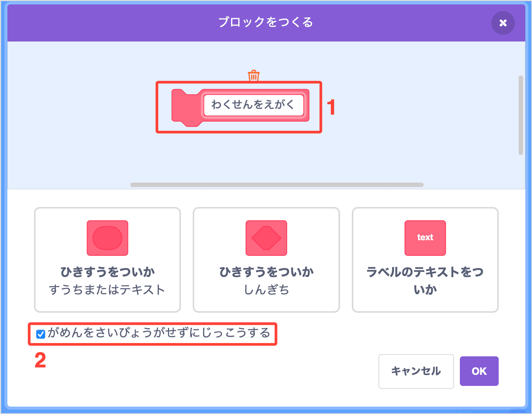532x414 pixels.
Task: Open the number-or-text argument card
Action: point(107,259)
